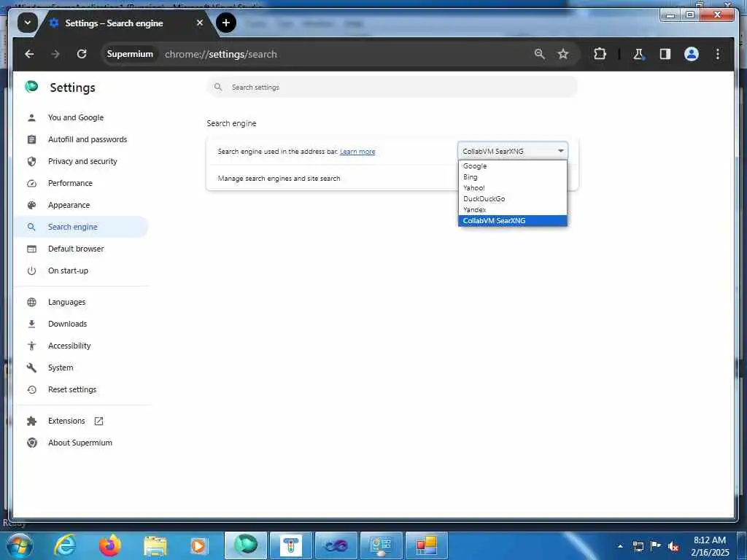
Task: Click the palette icon by Appearance
Action: (31, 205)
